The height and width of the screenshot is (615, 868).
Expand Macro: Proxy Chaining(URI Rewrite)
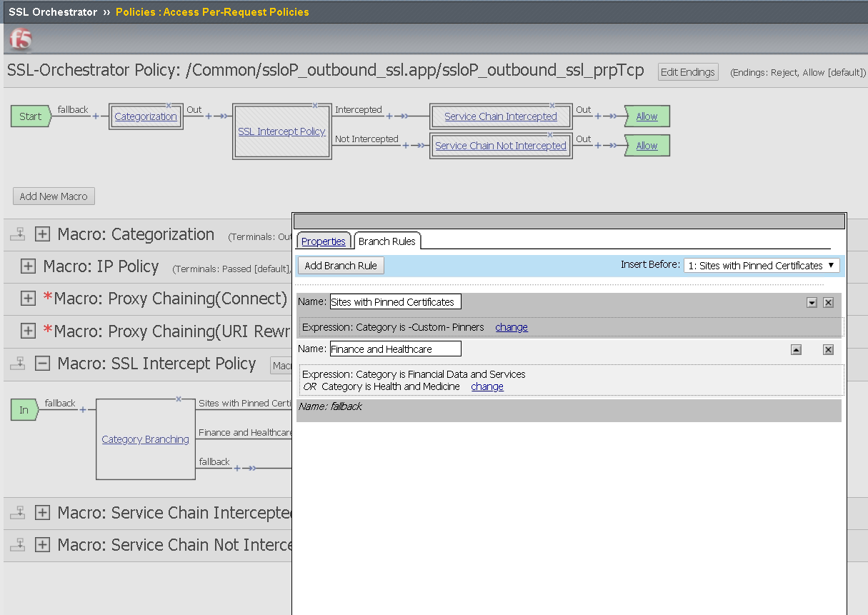pos(29,331)
